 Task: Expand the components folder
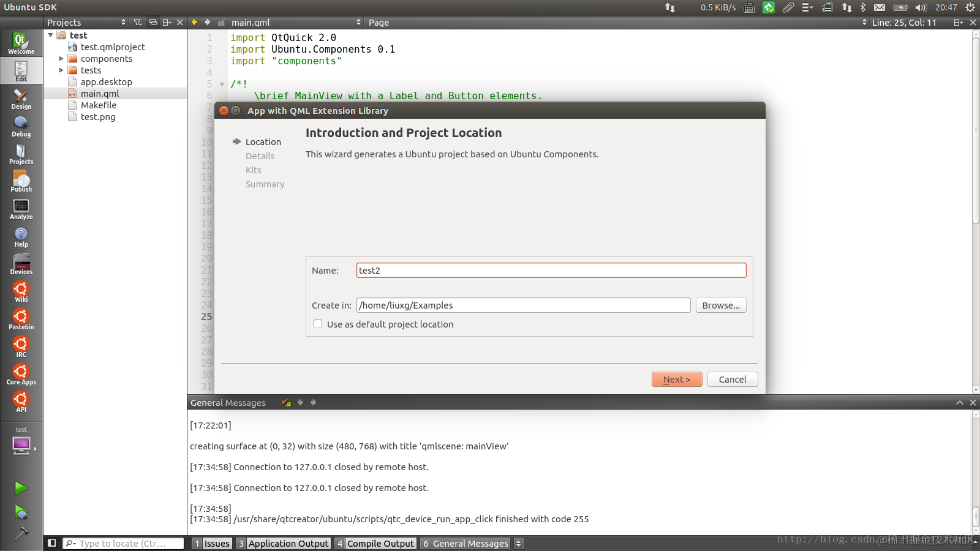61,59
